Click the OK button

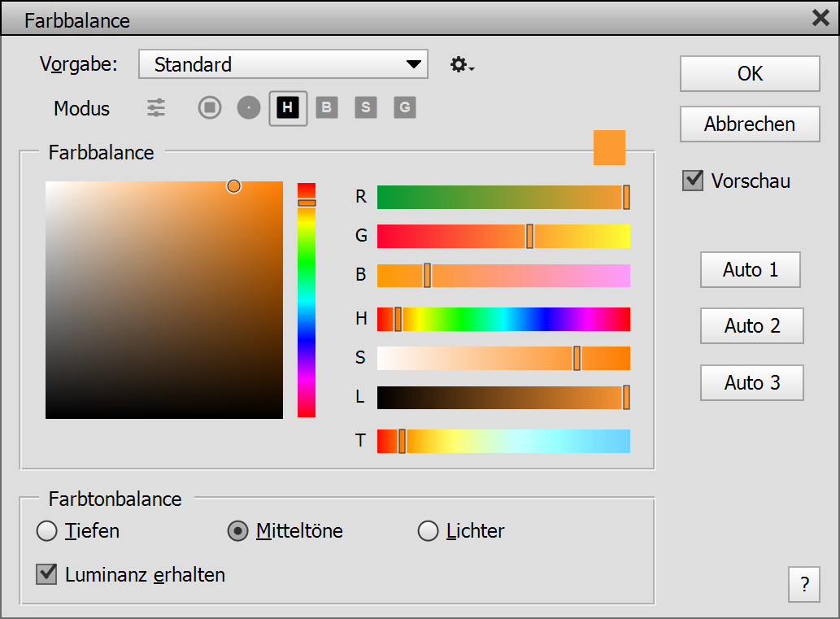click(x=750, y=74)
